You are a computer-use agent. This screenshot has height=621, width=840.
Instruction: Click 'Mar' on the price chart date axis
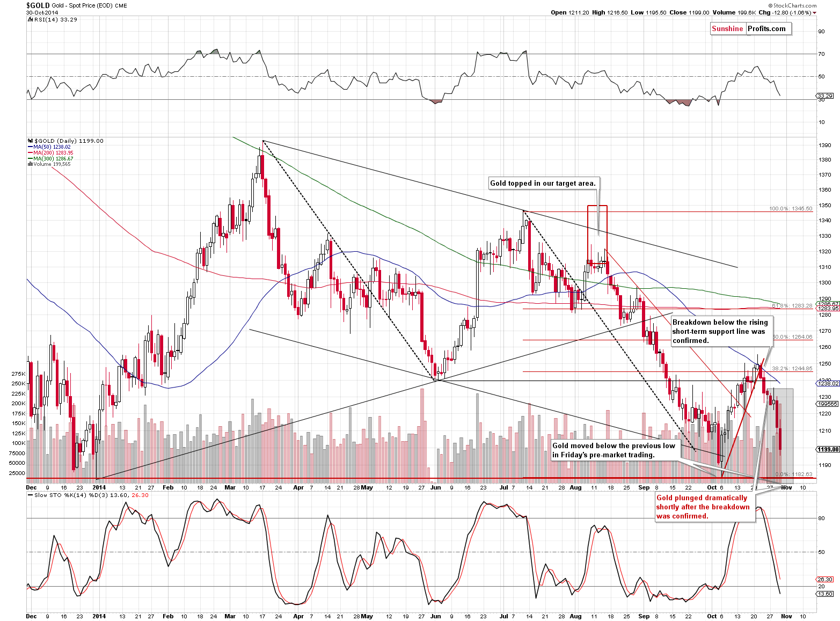(x=230, y=487)
